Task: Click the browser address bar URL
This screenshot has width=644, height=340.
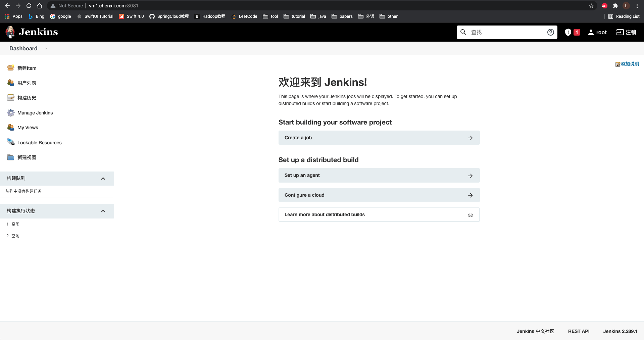Action: pos(113,6)
